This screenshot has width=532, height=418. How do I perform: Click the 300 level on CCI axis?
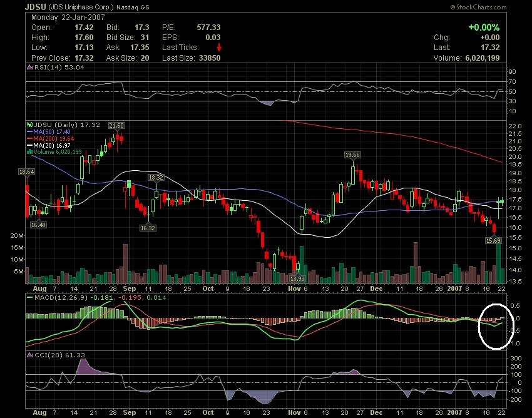[516, 359]
